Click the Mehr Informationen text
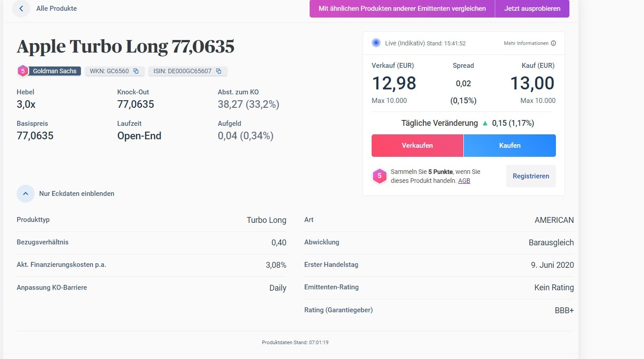Image resolution: width=644 pixels, height=359 pixels. [x=526, y=44]
